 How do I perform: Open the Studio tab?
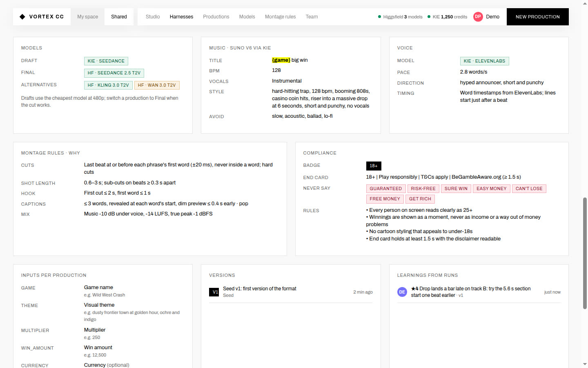153,17
